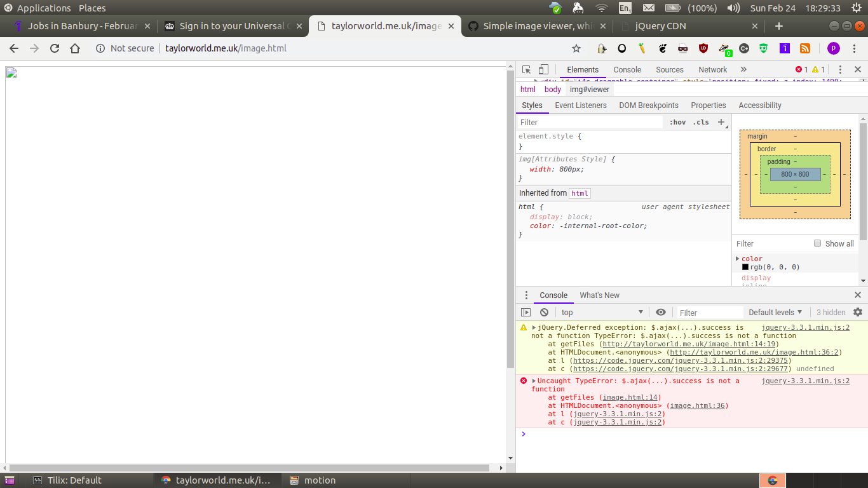Bookmark this page with the star icon

[576, 48]
